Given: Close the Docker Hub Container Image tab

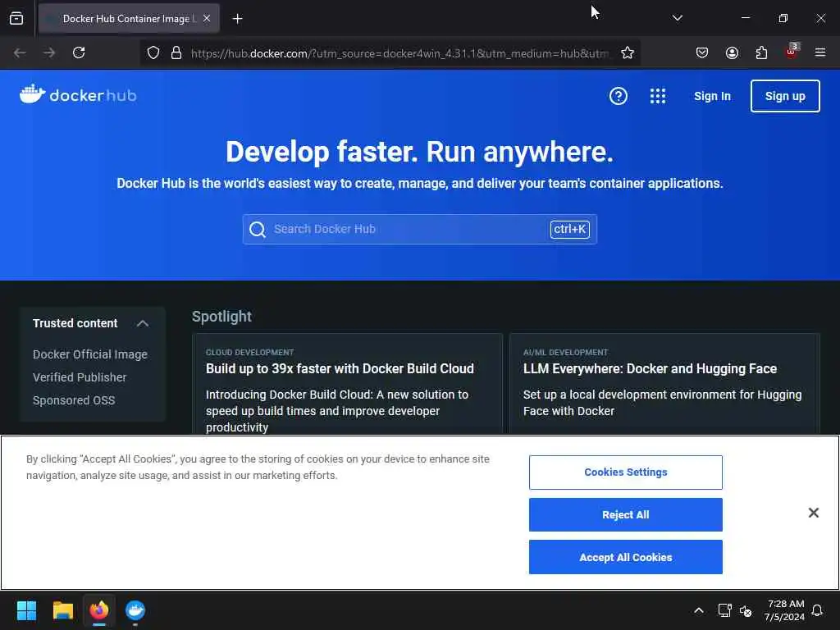Looking at the screenshot, I should click(x=207, y=18).
